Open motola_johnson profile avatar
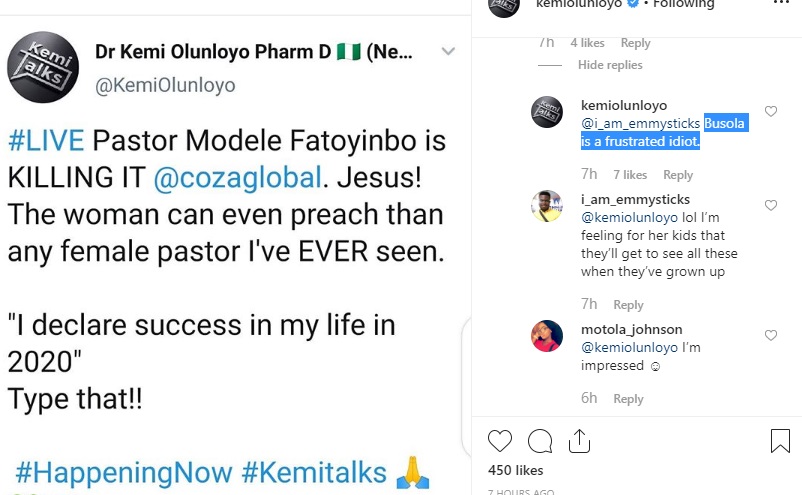 (546, 335)
